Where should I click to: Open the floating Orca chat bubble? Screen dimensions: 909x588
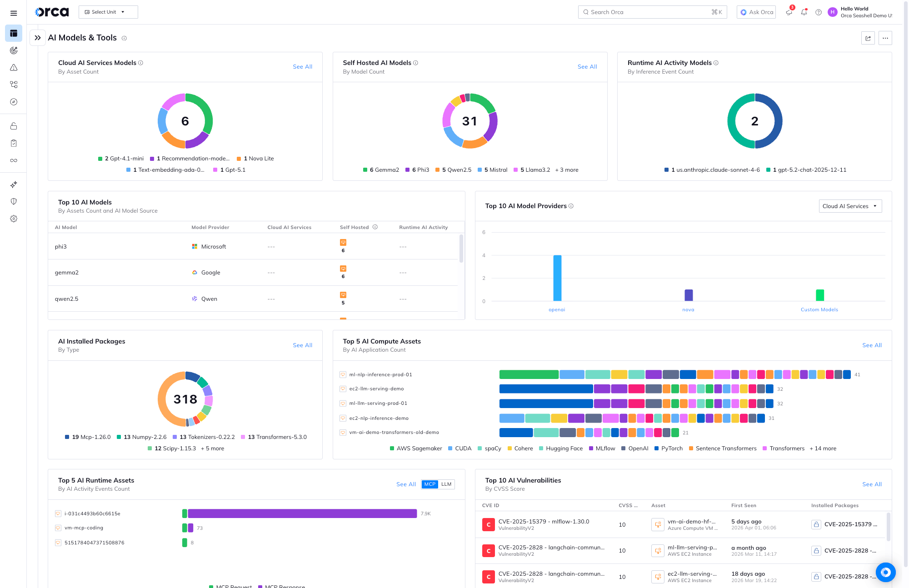[x=886, y=572]
